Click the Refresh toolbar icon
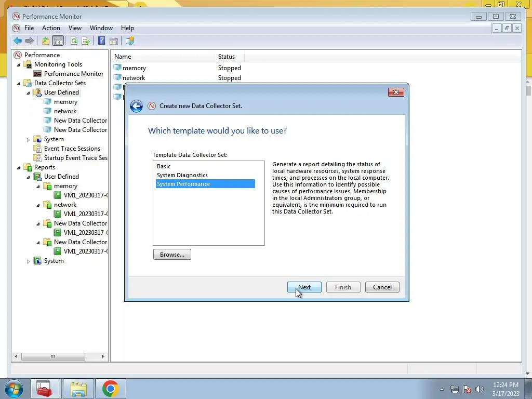Screen dimensions: 532x399 tap(74, 41)
